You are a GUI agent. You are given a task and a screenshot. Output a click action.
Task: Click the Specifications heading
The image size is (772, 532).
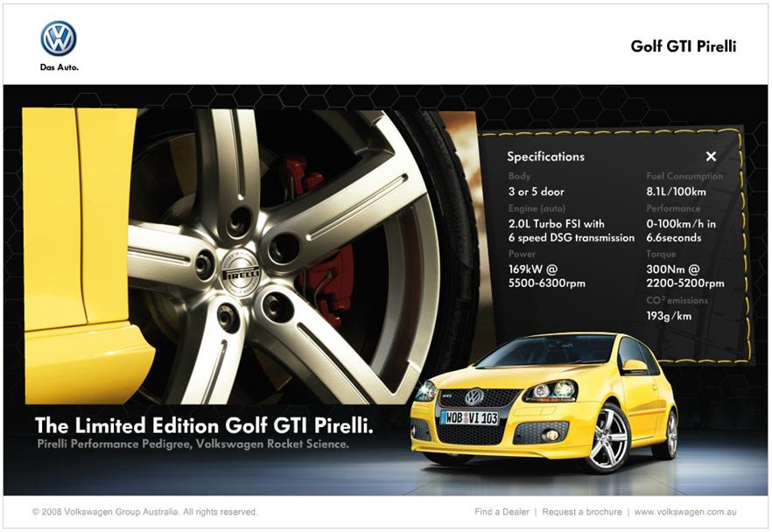545,157
